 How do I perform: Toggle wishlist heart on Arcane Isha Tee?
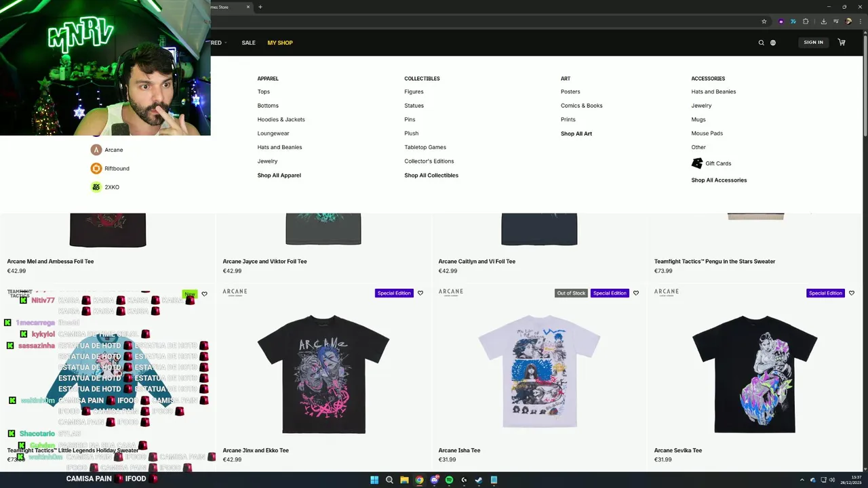[x=636, y=293]
